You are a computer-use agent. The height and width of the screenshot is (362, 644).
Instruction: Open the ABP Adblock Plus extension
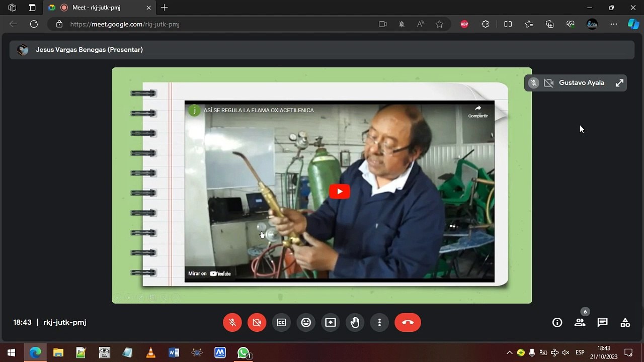pos(464,24)
